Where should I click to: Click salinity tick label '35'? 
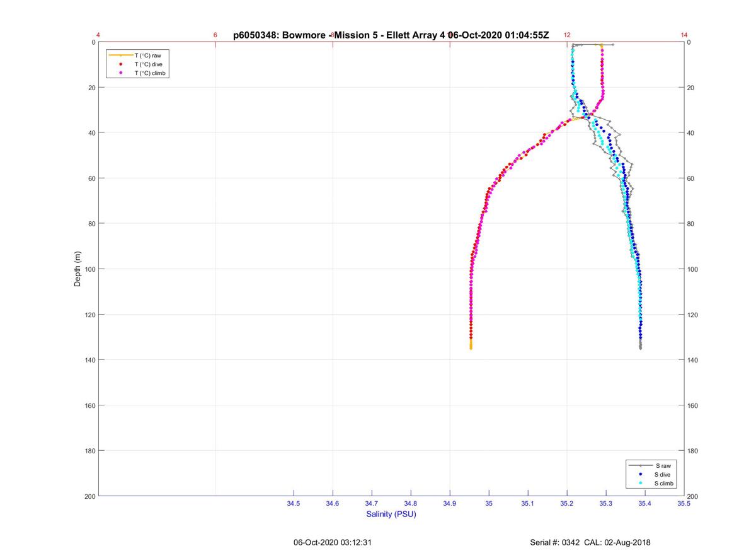pos(489,504)
